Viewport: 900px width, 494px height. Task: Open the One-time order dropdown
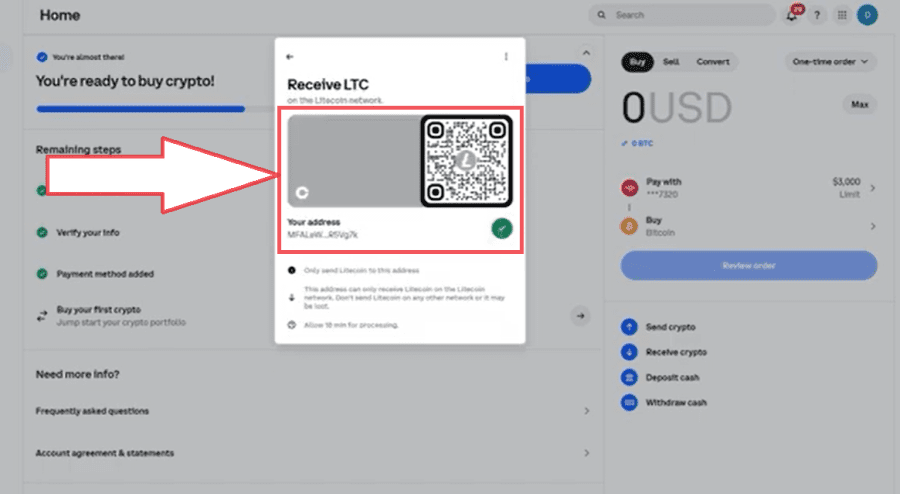point(831,62)
